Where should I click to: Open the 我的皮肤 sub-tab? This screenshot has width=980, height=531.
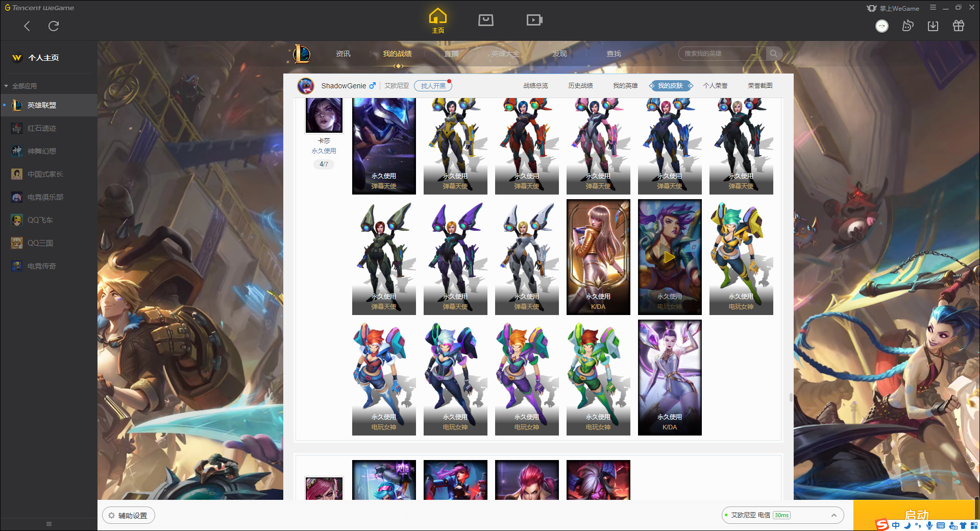coord(671,86)
